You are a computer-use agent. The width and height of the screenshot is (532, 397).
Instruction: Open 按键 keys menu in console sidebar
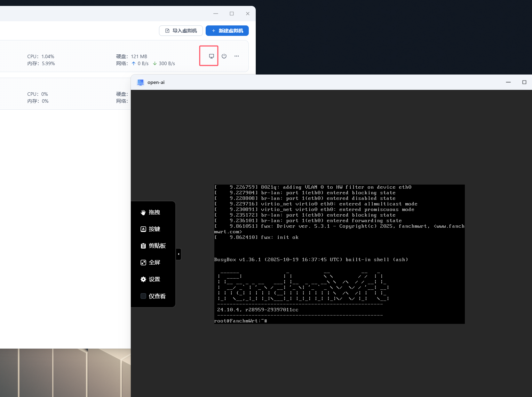pos(150,229)
